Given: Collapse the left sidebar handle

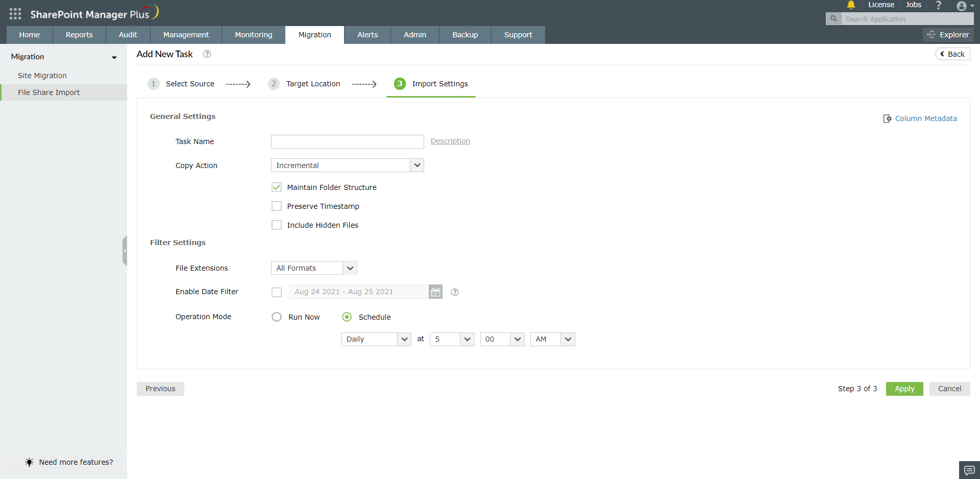Looking at the screenshot, I should point(125,251).
